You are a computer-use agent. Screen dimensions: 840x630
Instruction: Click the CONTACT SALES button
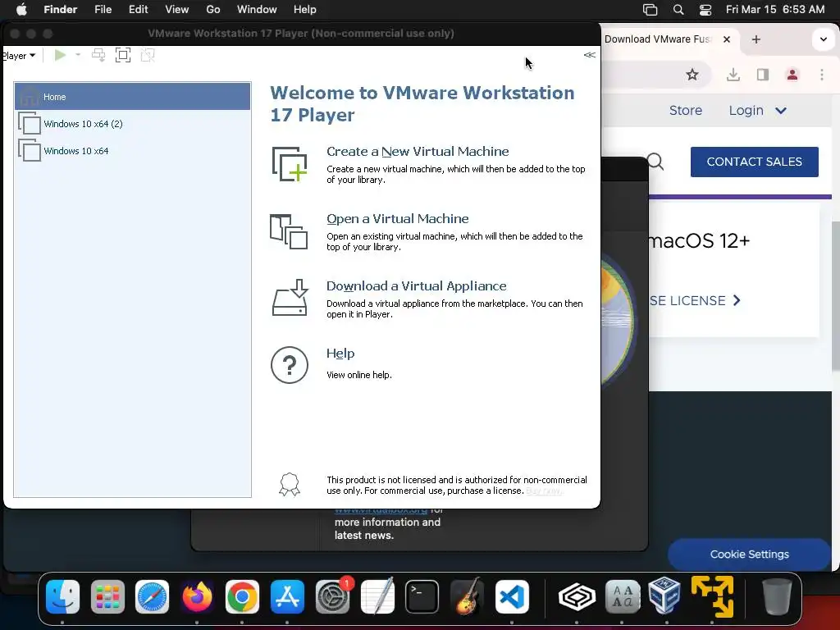(x=755, y=162)
